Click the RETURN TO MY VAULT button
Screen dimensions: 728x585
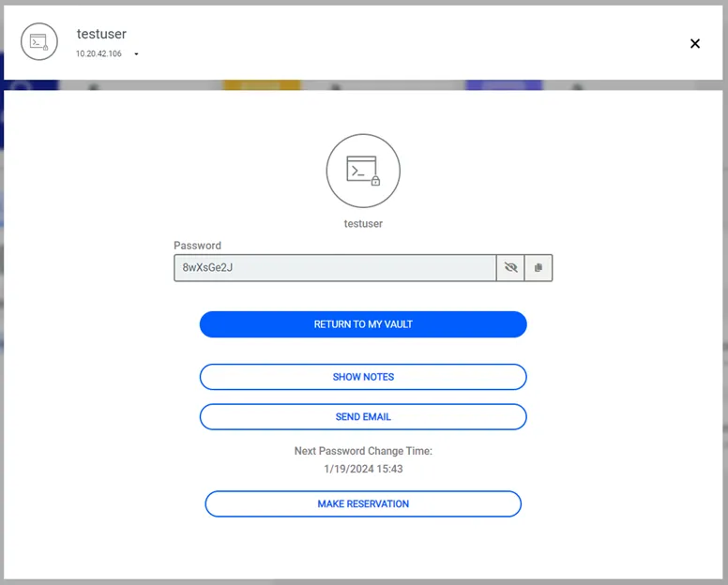pos(363,324)
